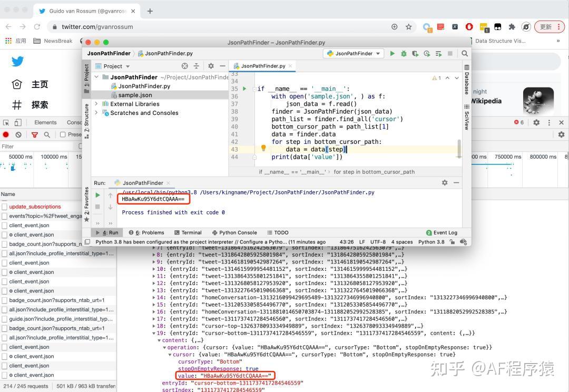Check the update_subscriptions request row checkbox
The image size is (569, 392).
pos(5,207)
